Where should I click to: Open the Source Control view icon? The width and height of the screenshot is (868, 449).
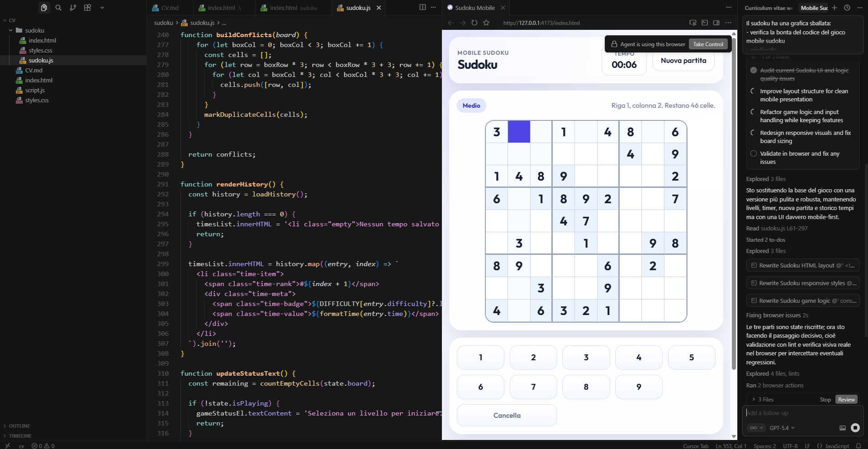click(73, 8)
